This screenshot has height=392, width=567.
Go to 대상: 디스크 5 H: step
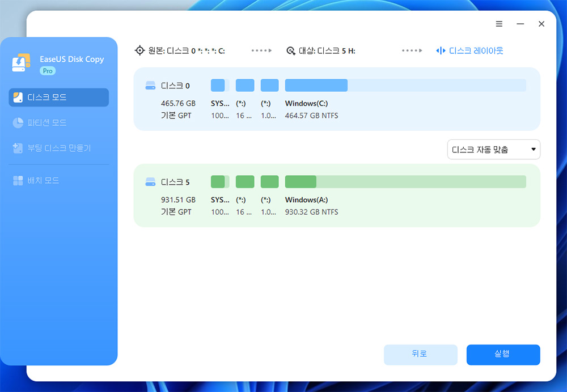pyautogui.click(x=327, y=50)
